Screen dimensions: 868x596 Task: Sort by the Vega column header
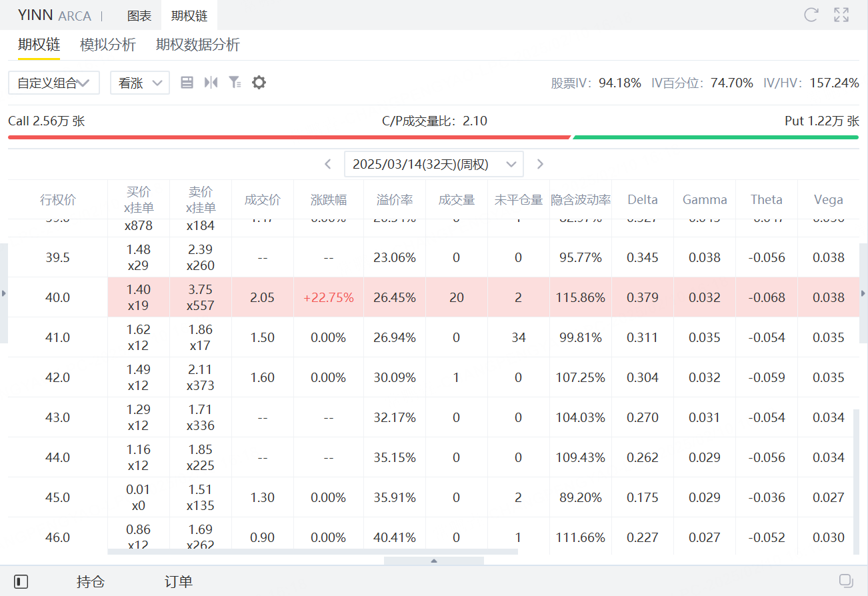829,199
